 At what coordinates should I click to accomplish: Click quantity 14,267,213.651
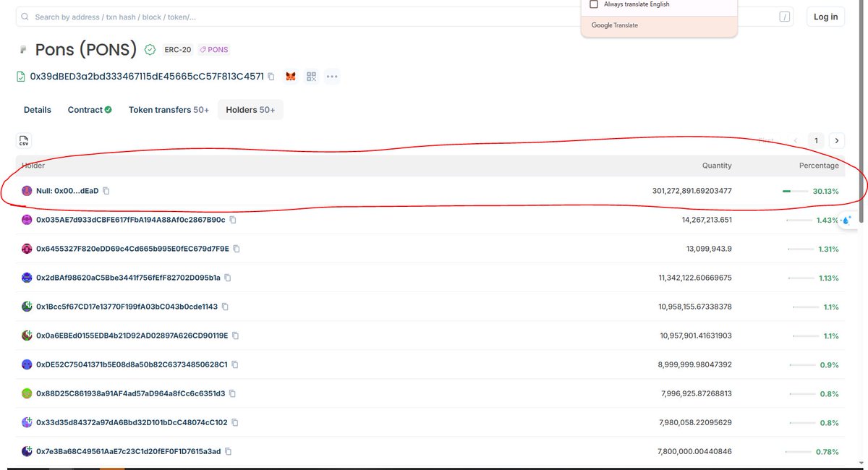[x=707, y=220]
